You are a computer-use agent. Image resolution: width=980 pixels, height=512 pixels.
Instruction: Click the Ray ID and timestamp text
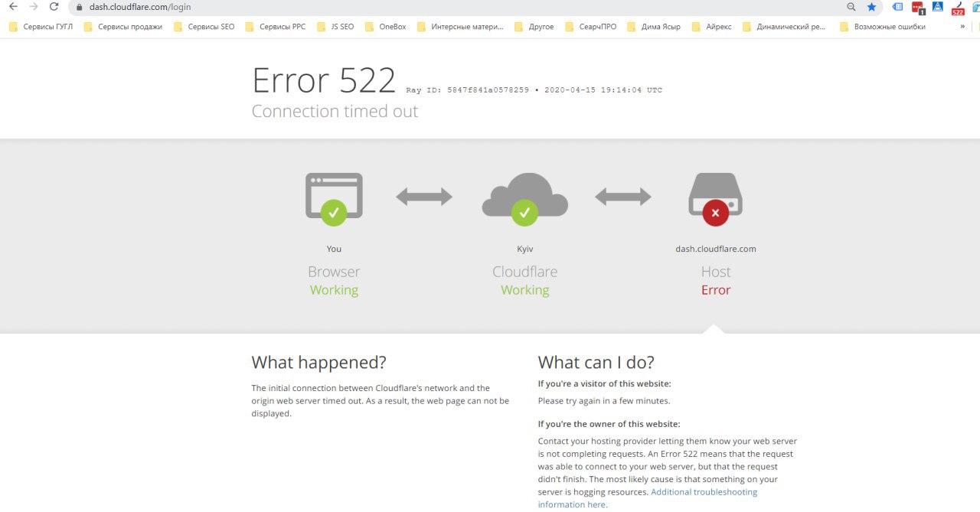[x=534, y=90]
